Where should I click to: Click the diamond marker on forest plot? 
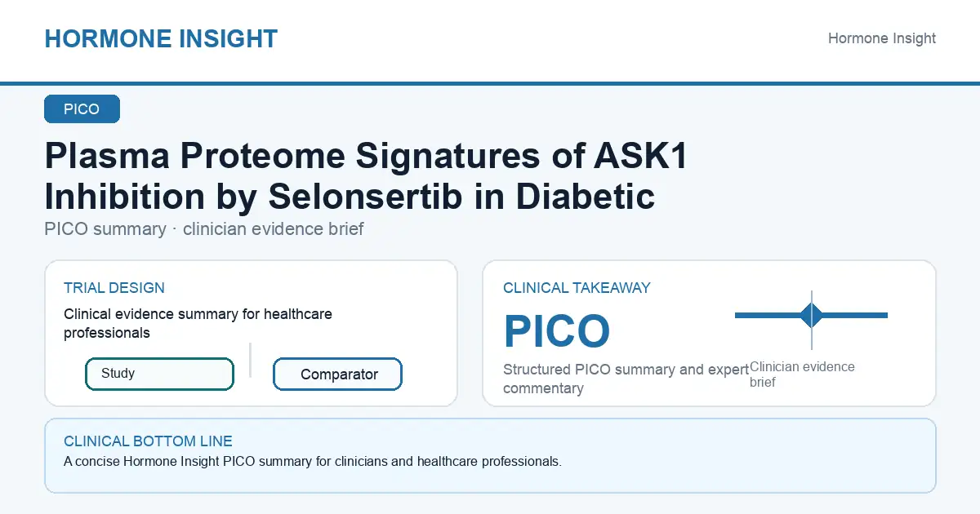tap(812, 315)
